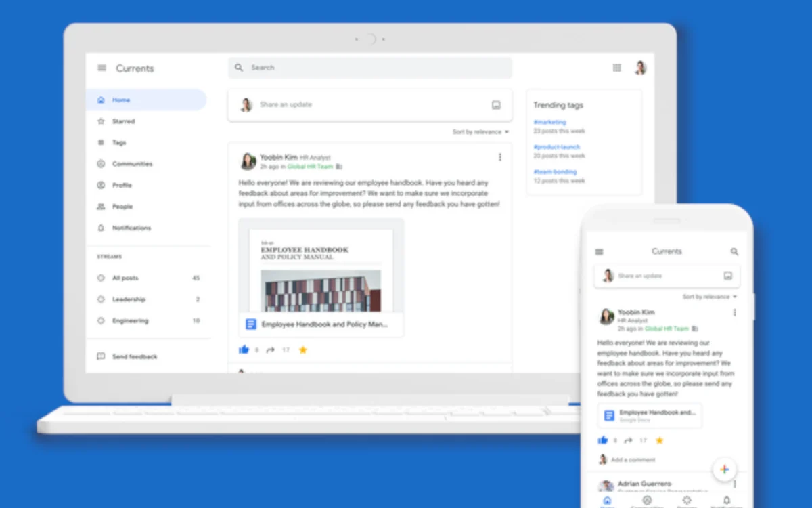Open Adrian Guerrero's name on the phone
This screenshot has width=812, height=508.
(645, 484)
